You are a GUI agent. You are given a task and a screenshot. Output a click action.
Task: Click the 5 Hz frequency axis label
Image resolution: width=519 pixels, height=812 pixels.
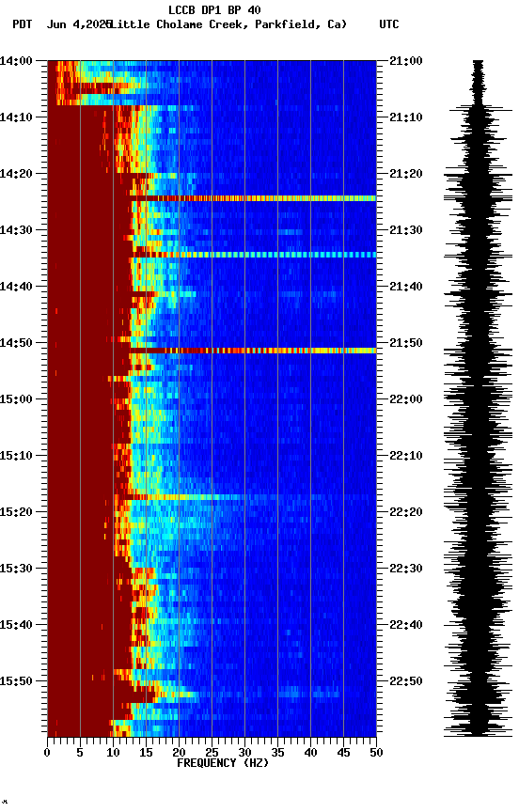click(80, 754)
